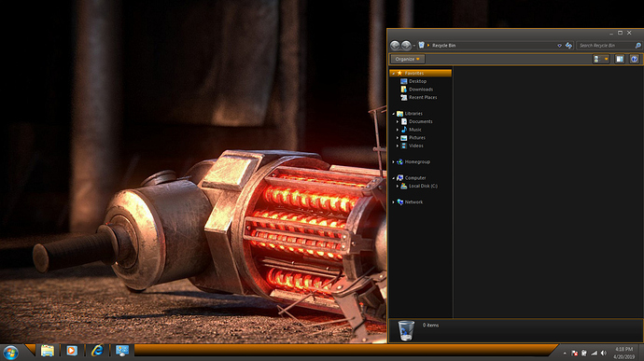Select Libraries in navigation pane
Viewport: 644px width, 361px height.
(x=413, y=114)
